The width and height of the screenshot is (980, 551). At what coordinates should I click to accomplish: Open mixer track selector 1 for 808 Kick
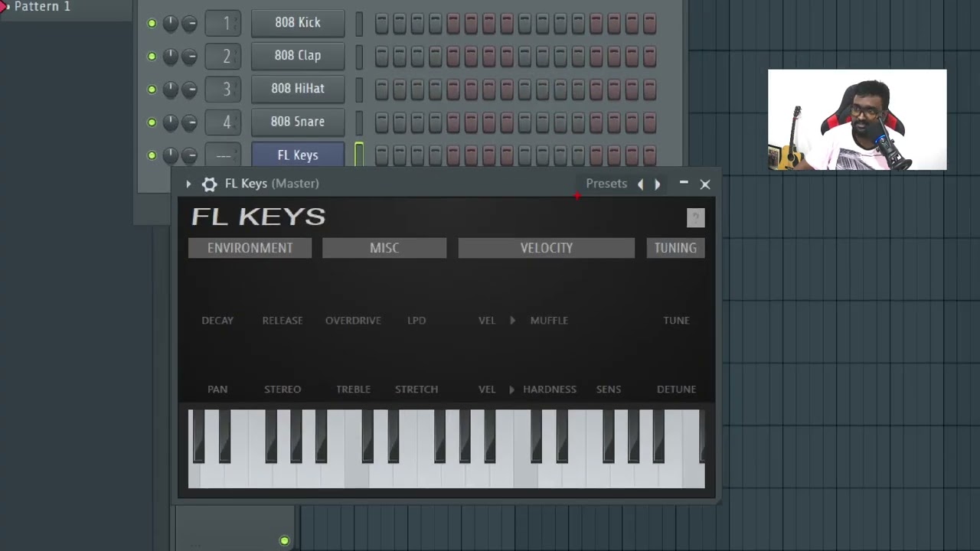(x=224, y=23)
